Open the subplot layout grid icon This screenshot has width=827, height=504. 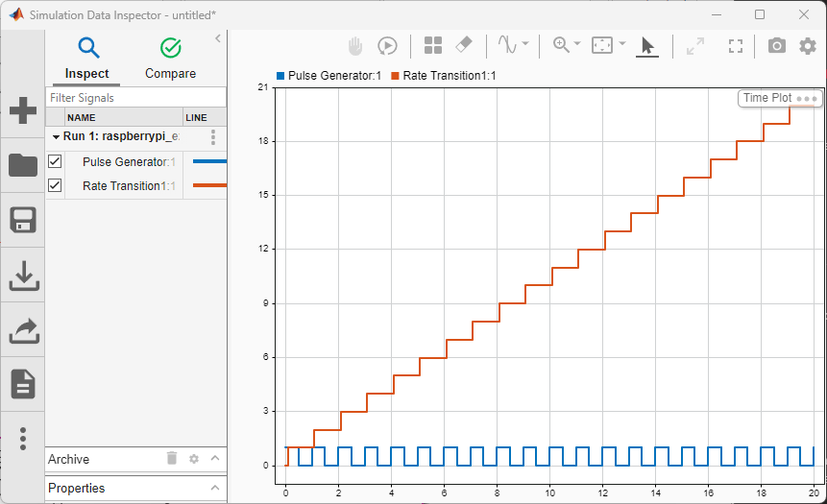(433, 45)
